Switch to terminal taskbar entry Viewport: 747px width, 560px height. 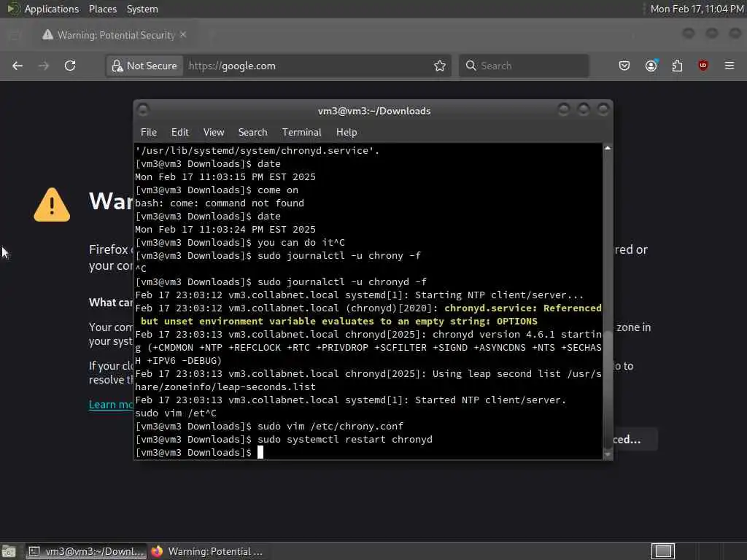coord(86,551)
